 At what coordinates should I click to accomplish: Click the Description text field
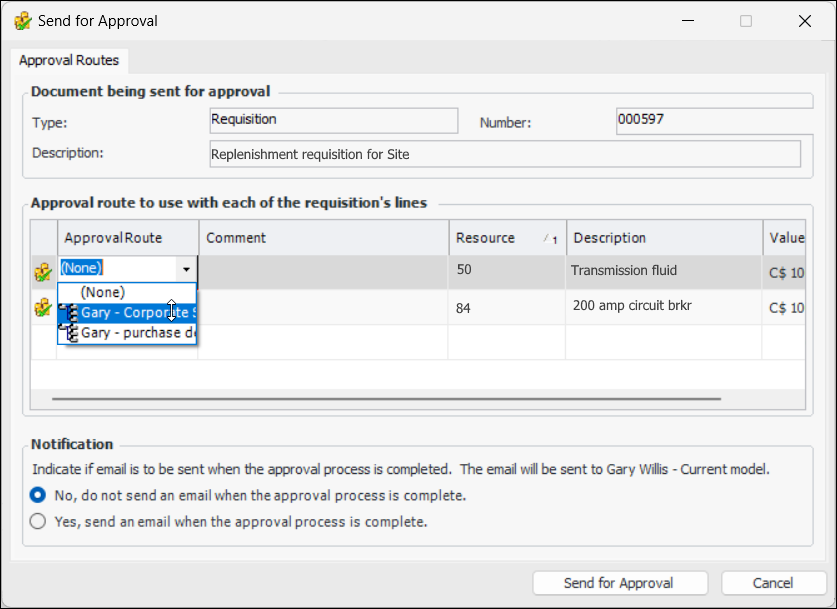pyautogui.click(x=505, y=154)
